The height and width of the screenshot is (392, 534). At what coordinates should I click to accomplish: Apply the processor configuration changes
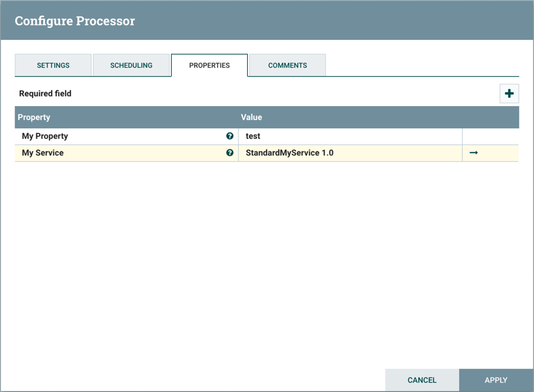pos(496,380)
